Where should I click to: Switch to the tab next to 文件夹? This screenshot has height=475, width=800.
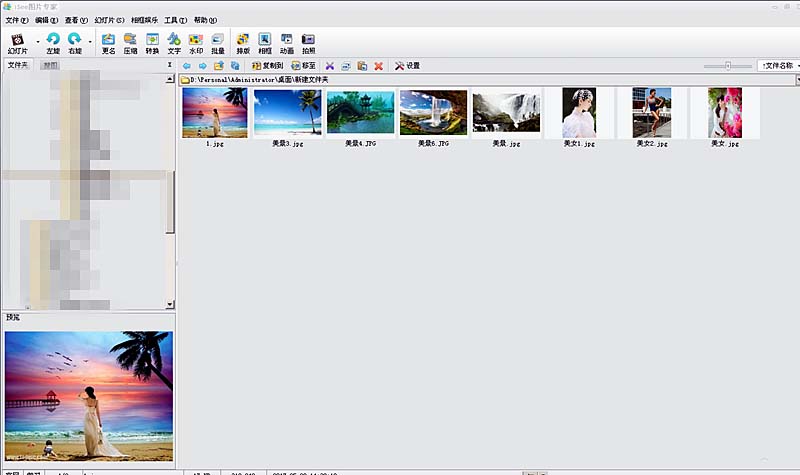pos(50,65)
